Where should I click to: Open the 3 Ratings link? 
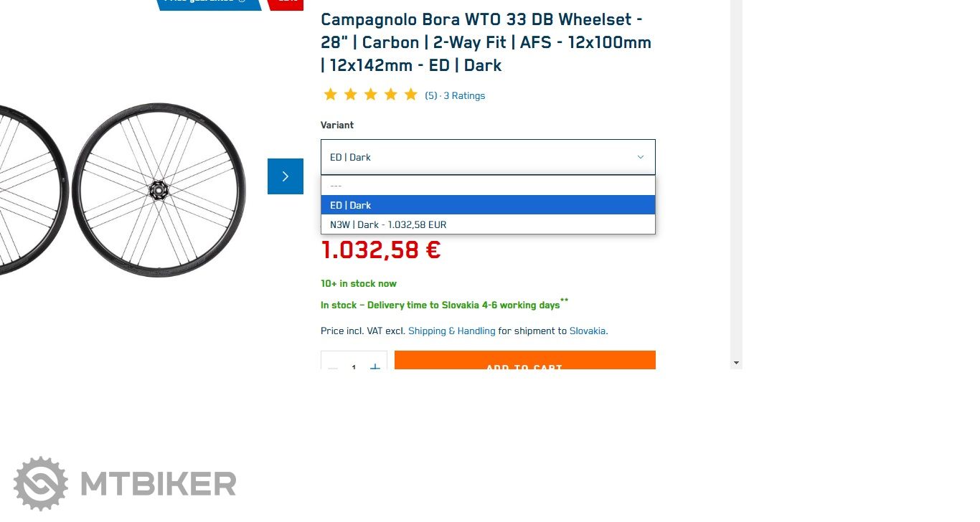click(x=464, y=95)
